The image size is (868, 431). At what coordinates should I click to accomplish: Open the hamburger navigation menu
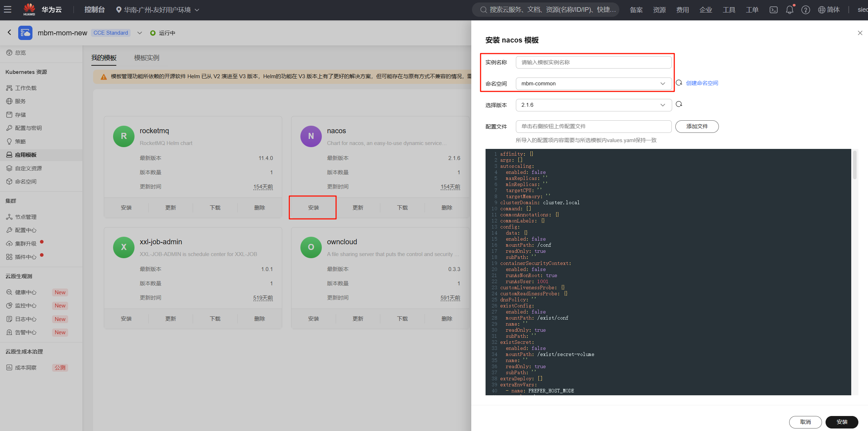(x=7, y=10)
